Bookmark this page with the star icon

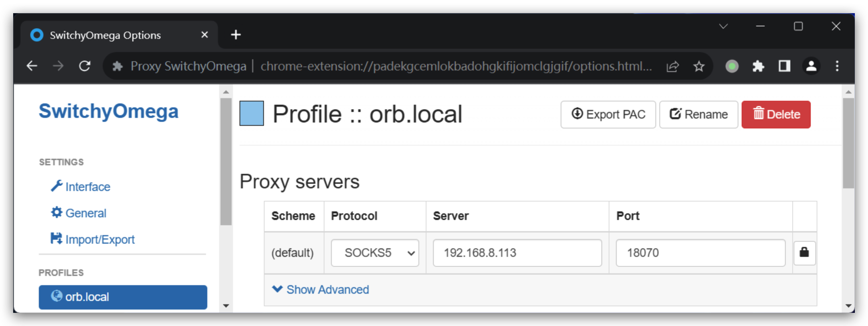(699, 67)
